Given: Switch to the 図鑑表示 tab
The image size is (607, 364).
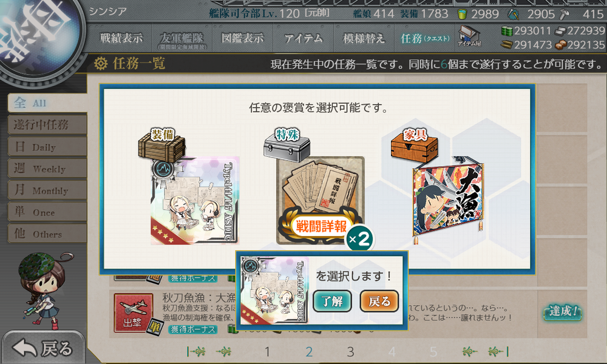Looking at the screenshot, I should (x=242, y=38).
